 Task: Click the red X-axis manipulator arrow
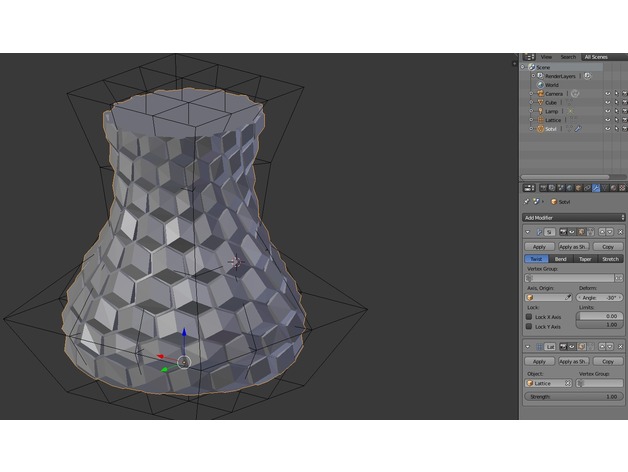click(160, 354)
